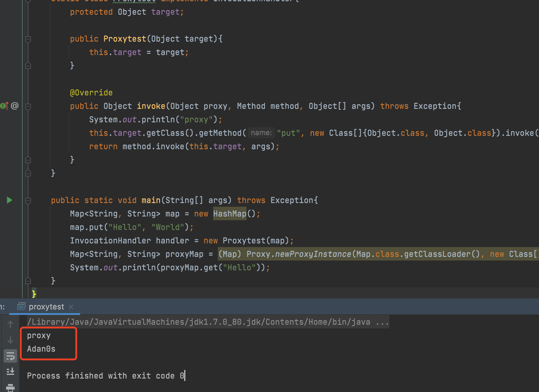
Task: Click the name: parameter hint in getMethod
Action: (261, 133)
